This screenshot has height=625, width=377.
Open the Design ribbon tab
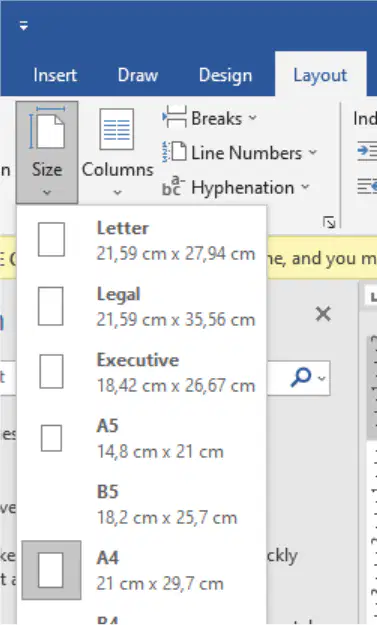[226, 75]
